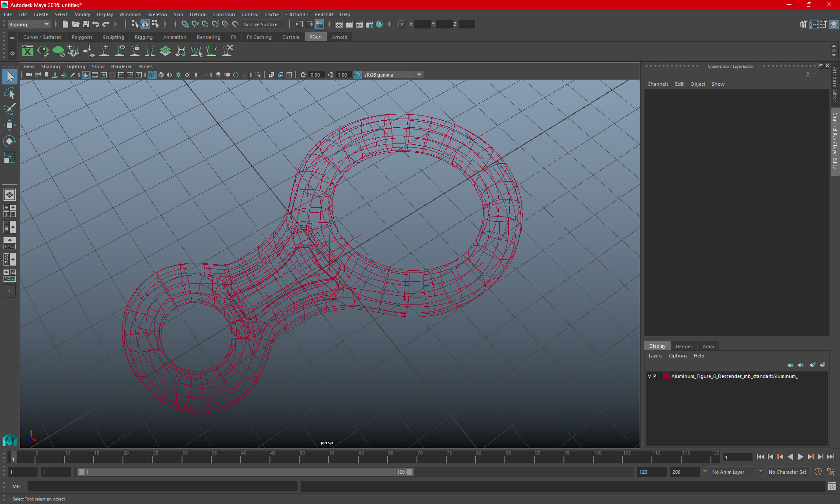This screenshot has width=840, height=504.
Task: Select the Rotate tool icon
Action: click(x=10, y=140)
